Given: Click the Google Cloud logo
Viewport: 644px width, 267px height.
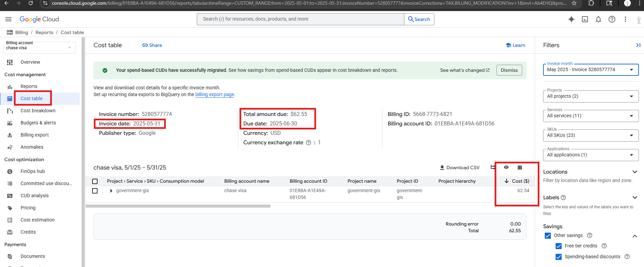Looking at the screenshot, I should point(39,19).
